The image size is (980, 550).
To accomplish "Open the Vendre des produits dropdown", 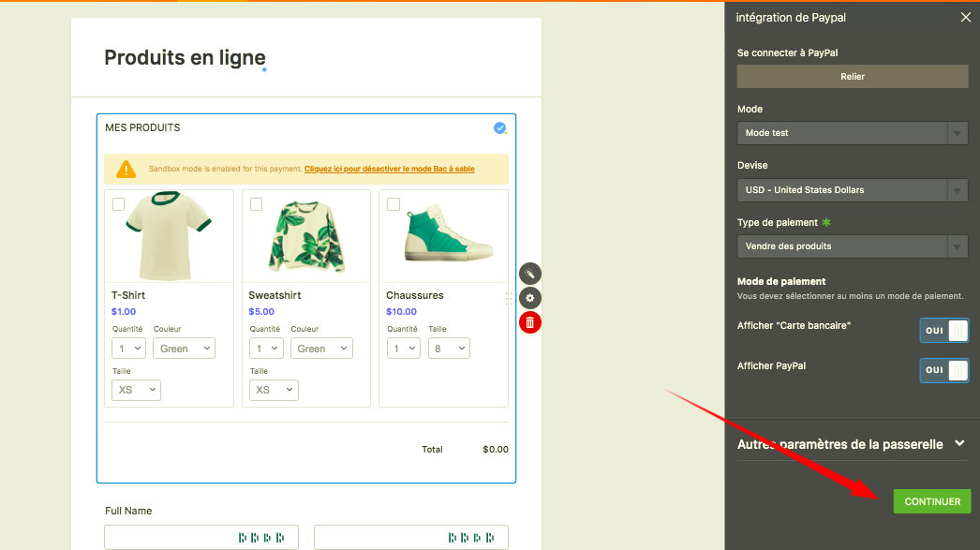I will (853, 246).
